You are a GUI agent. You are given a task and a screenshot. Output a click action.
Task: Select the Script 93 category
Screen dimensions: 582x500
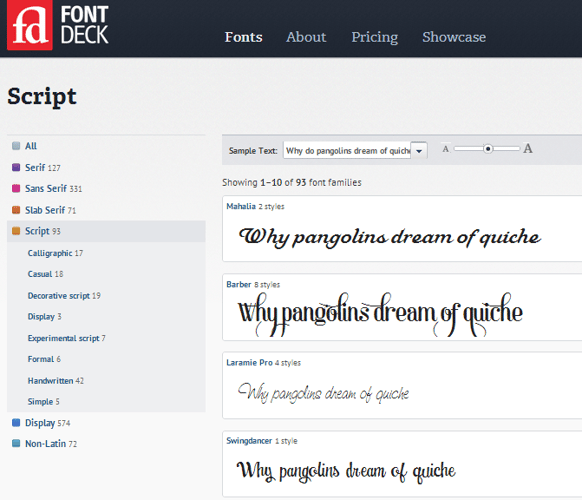point(43,231)
